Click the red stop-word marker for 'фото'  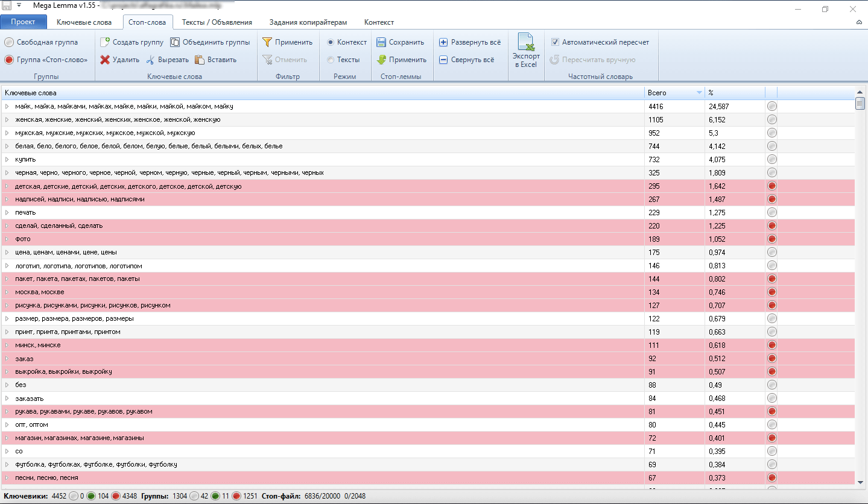(x=771, y=239)
